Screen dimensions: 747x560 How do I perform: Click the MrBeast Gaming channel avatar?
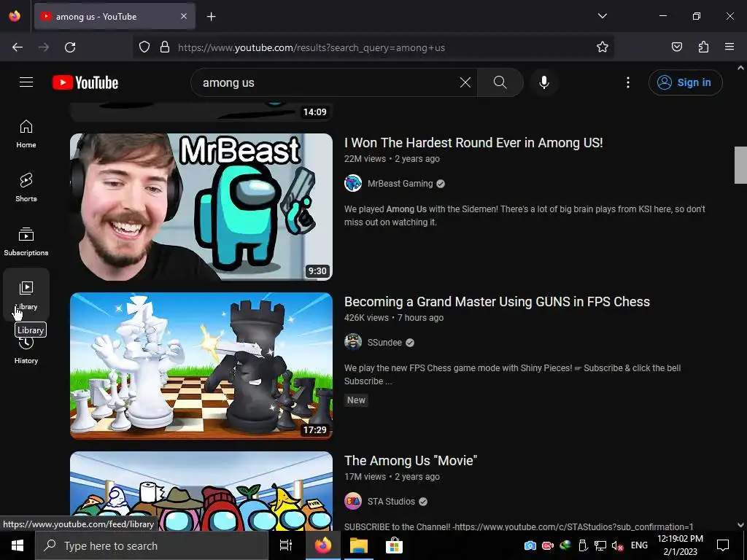[353, 183]
